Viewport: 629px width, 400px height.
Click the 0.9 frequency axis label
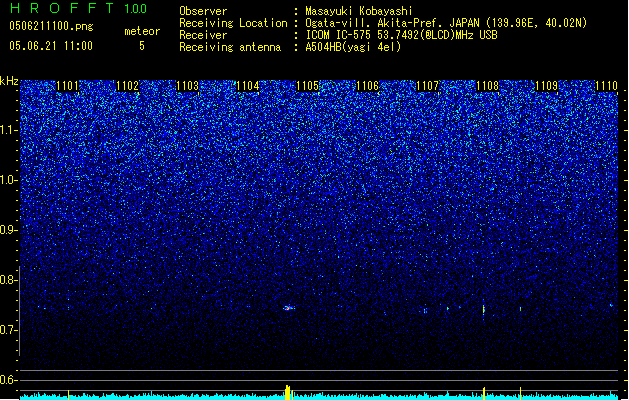(x=8, y=230)
